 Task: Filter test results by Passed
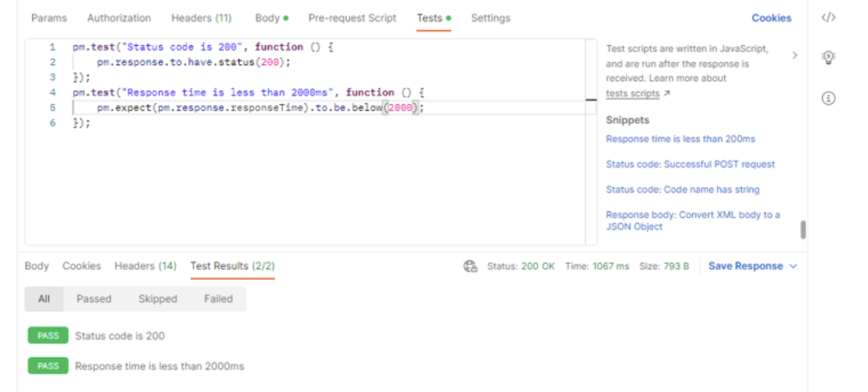(x=94, y=298)
